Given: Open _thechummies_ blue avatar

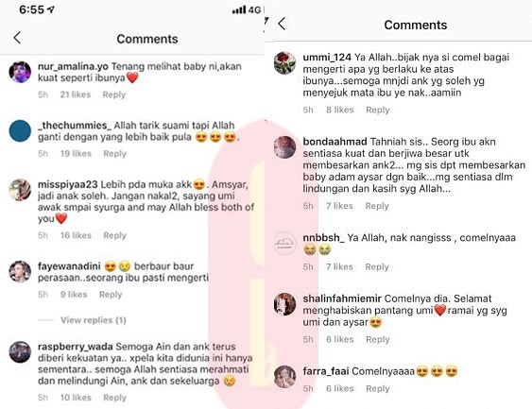Looking at the screenshot, I should [x=20, y=131].
